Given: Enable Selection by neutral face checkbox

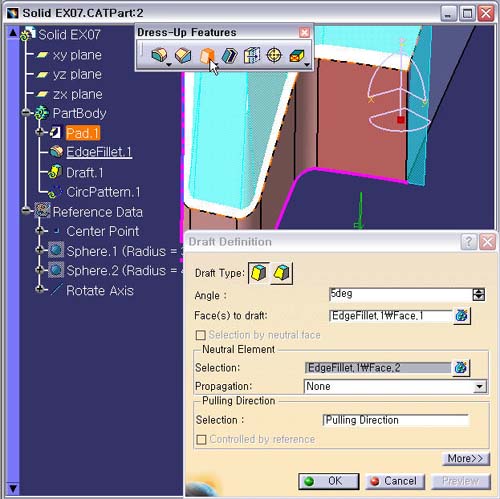Looking at the screenshot, I should click(x=200, y=335).
